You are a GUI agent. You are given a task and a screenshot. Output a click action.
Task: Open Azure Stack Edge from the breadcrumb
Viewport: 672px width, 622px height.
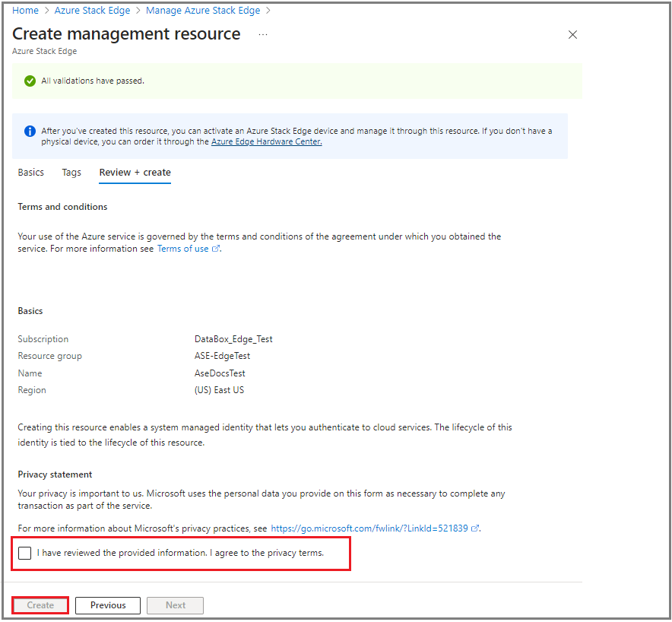92,10
